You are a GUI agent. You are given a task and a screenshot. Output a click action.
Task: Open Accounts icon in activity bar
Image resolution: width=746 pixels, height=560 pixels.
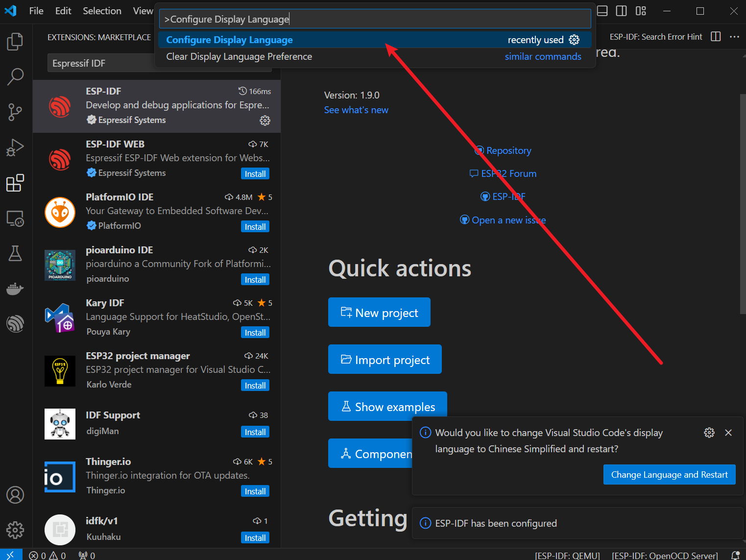click(x=15, y=495)
